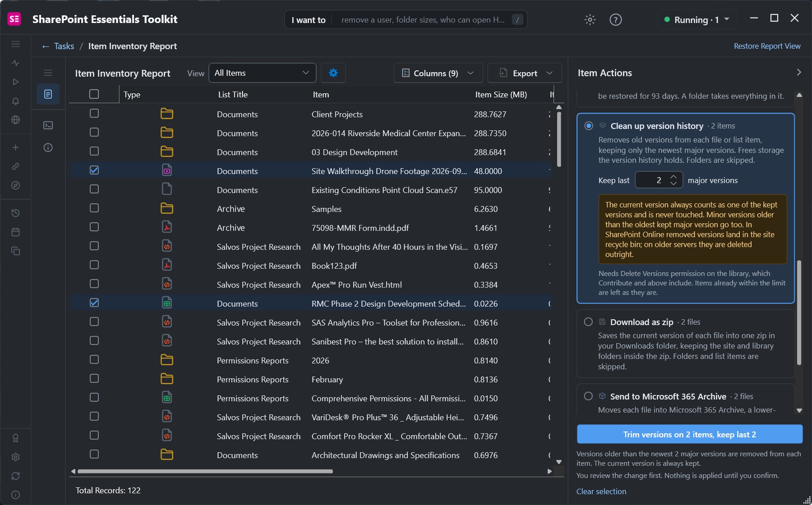The width and height of the screenshot is (812, 505).
Task: Collapse the Item Actions panel chevron
Action: coord(799,73)
